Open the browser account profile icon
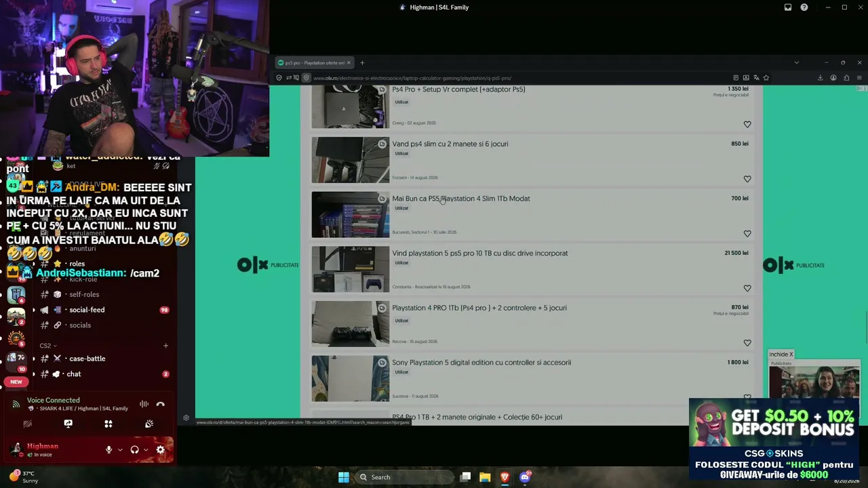This screenshot has height=488, width=868. pos(833,78)
